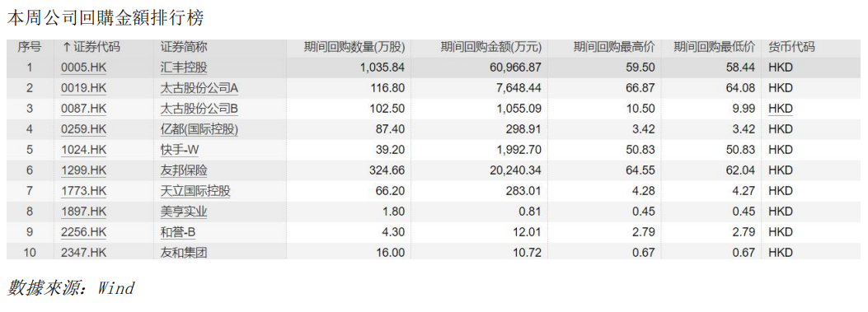Click the 期间回购金额(万元) column header
This screenshot has width=868, height=312.
(x=491, y=48)
